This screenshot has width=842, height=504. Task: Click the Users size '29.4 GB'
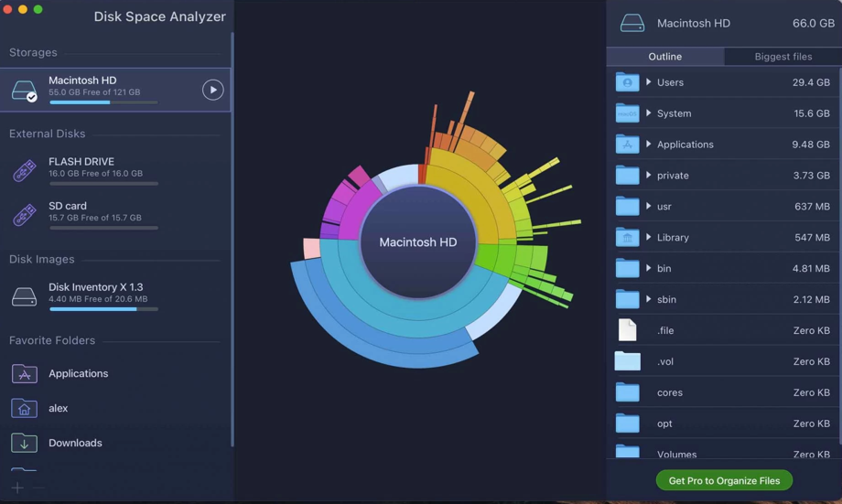[x=811, y=82]
